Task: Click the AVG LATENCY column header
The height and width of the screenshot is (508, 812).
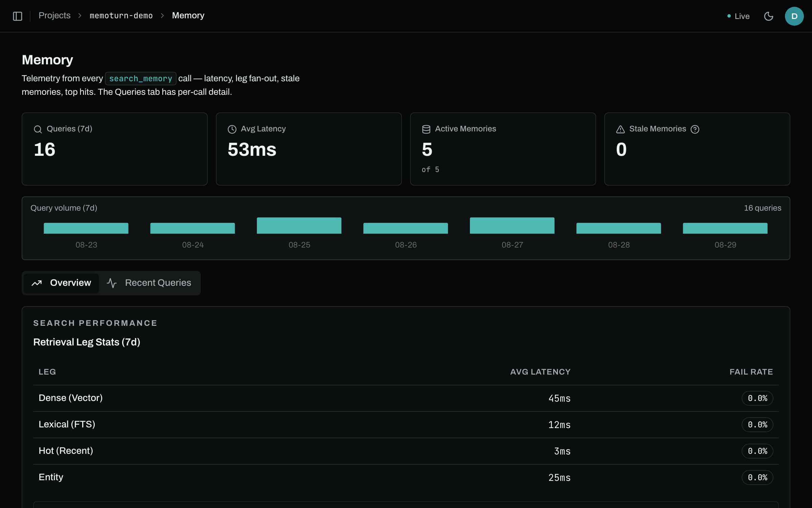Action: tap(540, 372)
